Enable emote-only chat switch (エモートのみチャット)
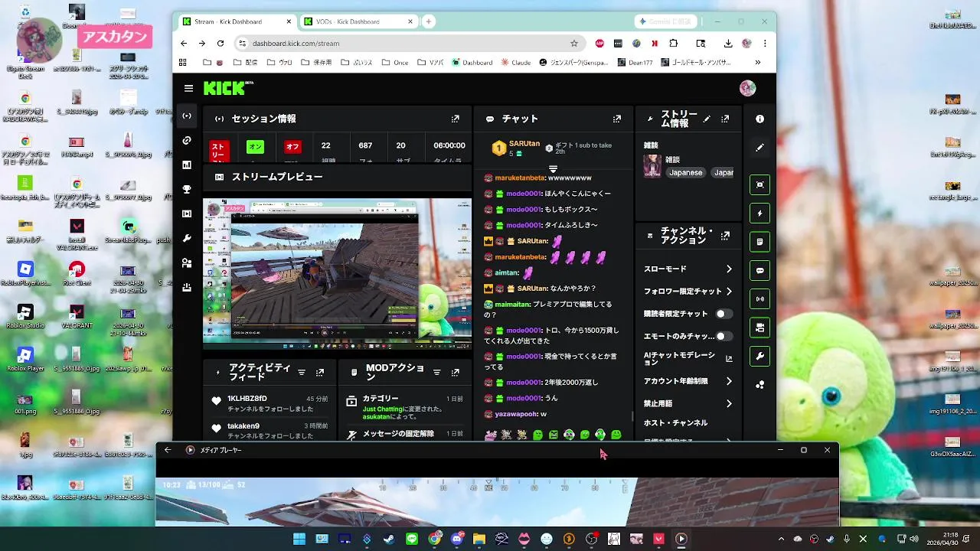 (724, 336)
